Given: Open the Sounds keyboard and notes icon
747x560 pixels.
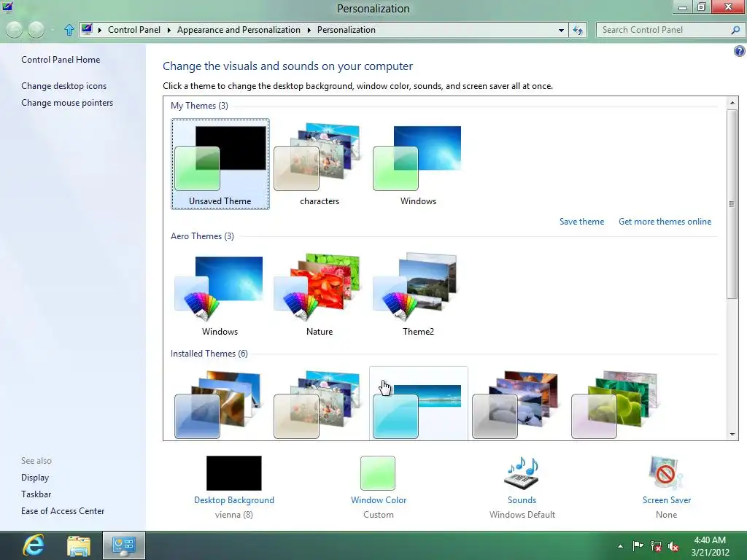Looking at the screenshot, I should click(522, 472).
